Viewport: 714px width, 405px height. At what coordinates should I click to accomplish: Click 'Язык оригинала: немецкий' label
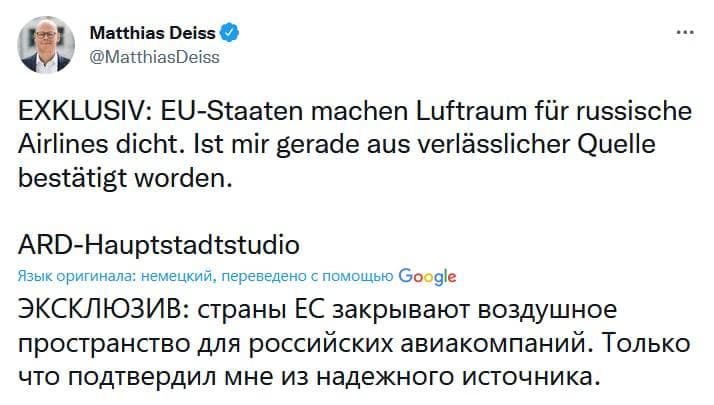click(x=115, y=276)
